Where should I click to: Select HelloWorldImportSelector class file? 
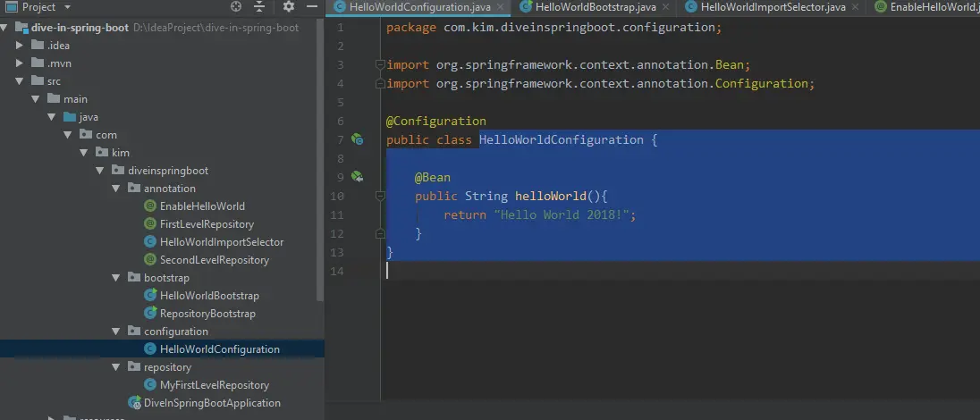tap(221, 242)
